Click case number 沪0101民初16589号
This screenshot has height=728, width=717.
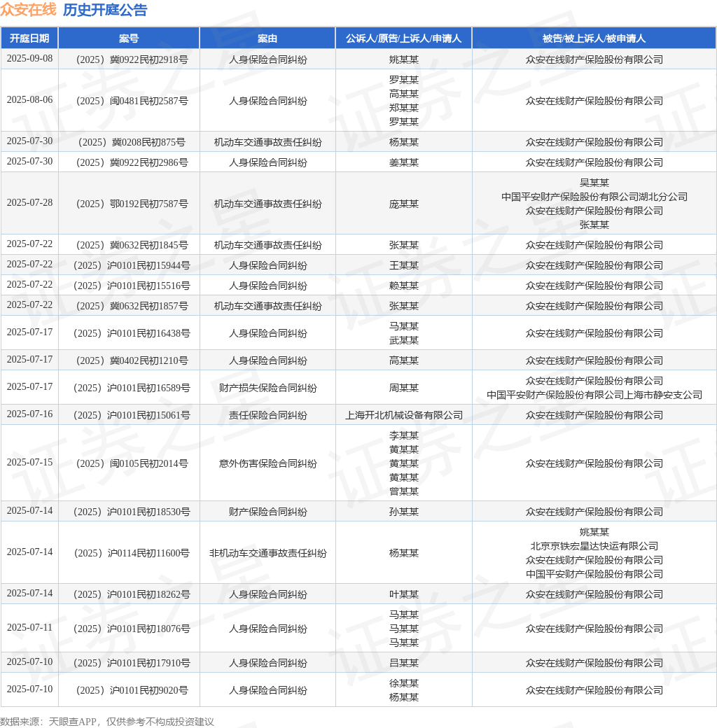(x=132, y=388)
